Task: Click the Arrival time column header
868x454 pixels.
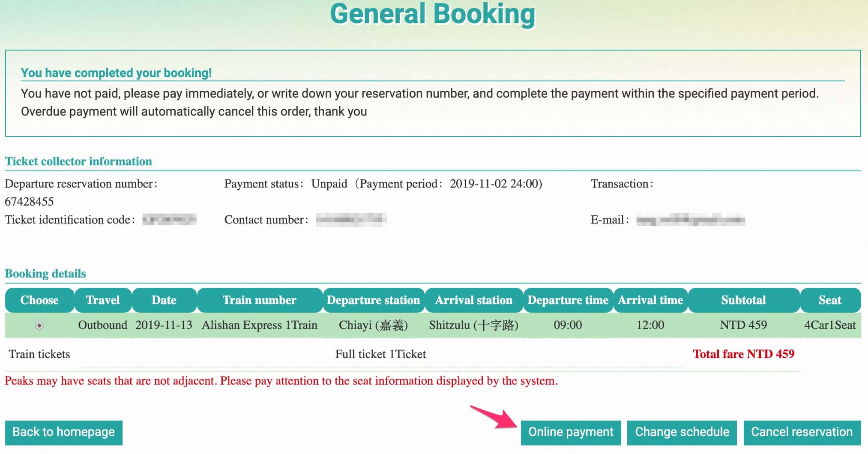Action: [x=650, y=300]
